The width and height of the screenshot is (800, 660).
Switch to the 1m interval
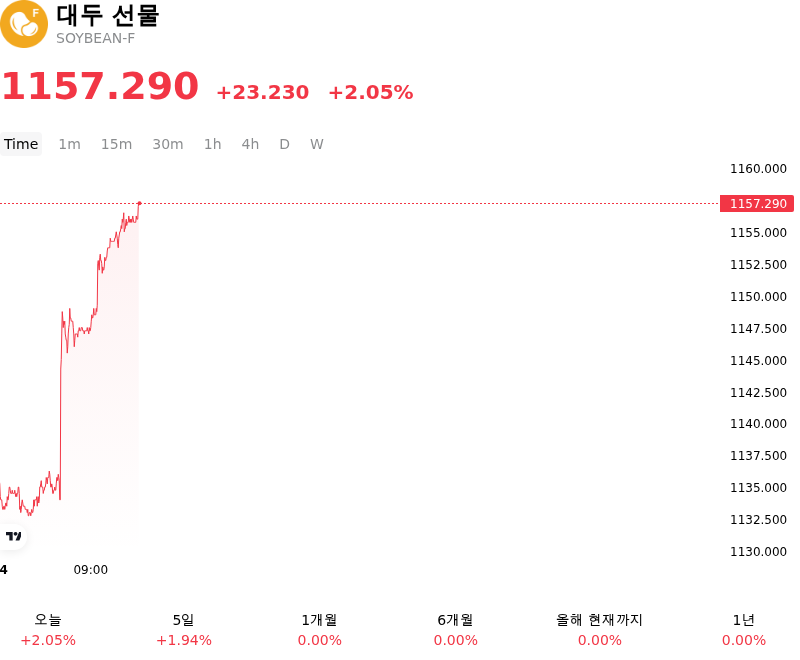click(x=69, y=144)
